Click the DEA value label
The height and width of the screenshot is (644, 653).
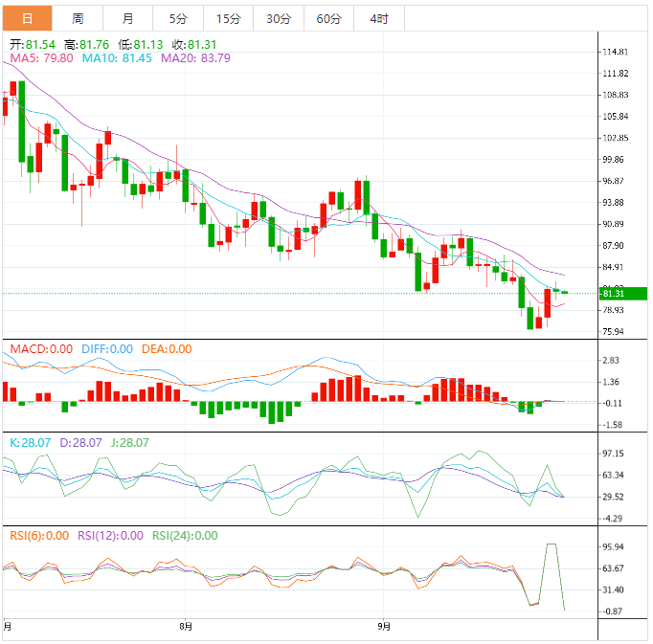167,349
